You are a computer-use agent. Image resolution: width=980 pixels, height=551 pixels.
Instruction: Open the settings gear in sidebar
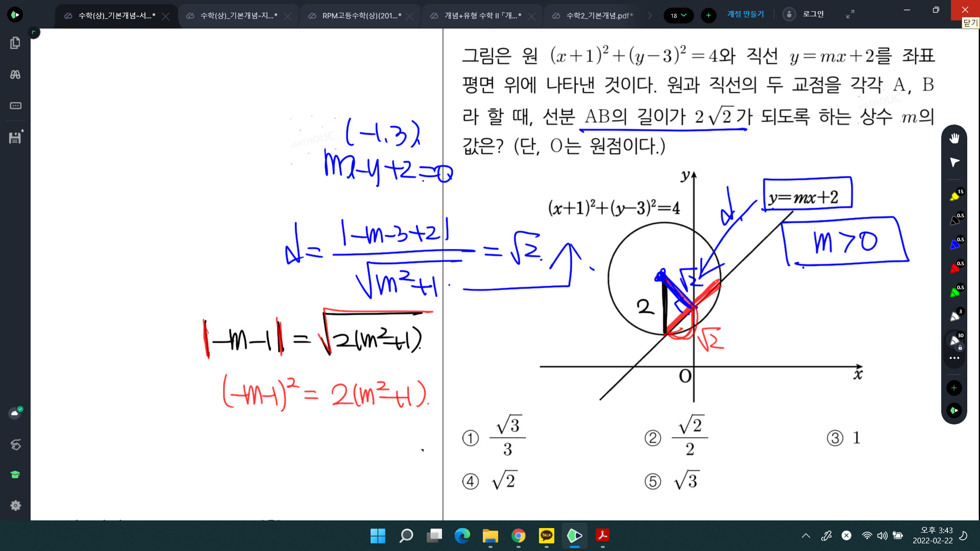[x=15, y=505]
